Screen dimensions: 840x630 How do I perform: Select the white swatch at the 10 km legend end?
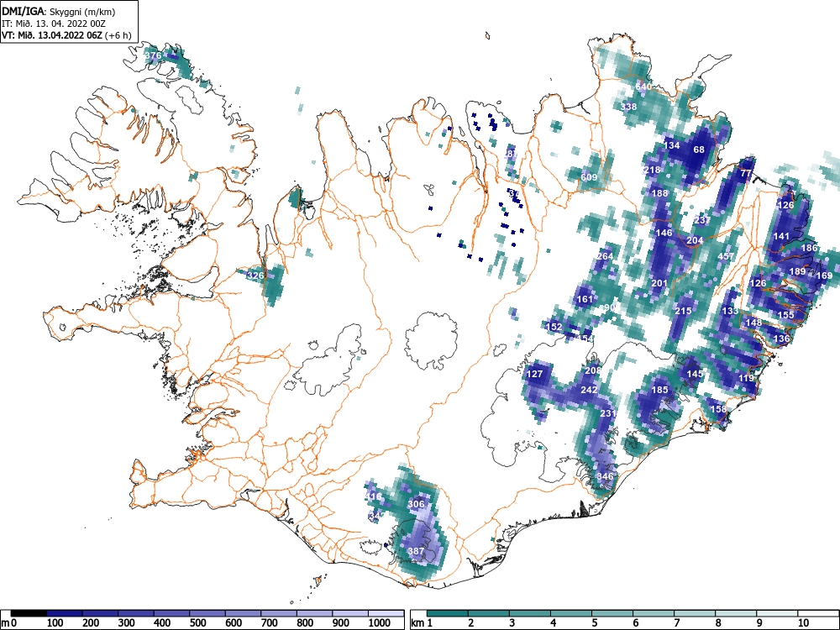pos(817,613)
